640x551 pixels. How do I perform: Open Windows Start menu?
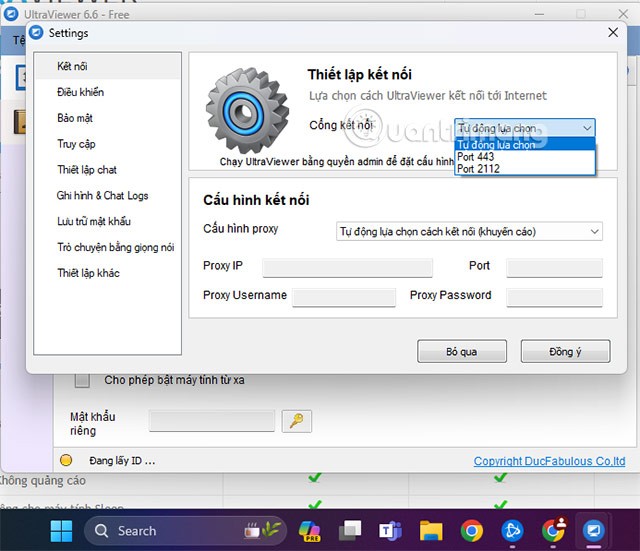pyautogui.click(x=59, y=530)
